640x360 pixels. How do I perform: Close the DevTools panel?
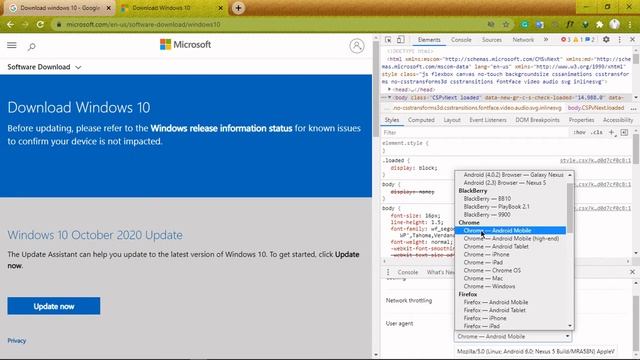pyautogui.click(x=632, y=40)
